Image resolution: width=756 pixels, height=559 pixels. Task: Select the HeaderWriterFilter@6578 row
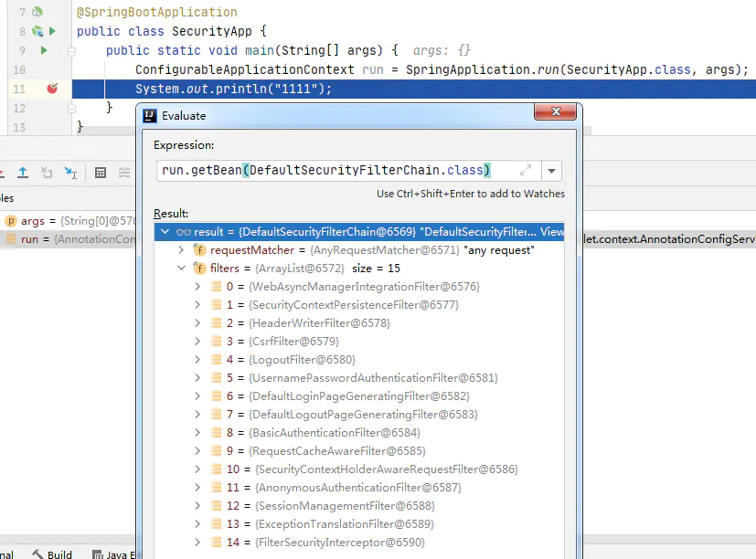[x=359, y=323]
